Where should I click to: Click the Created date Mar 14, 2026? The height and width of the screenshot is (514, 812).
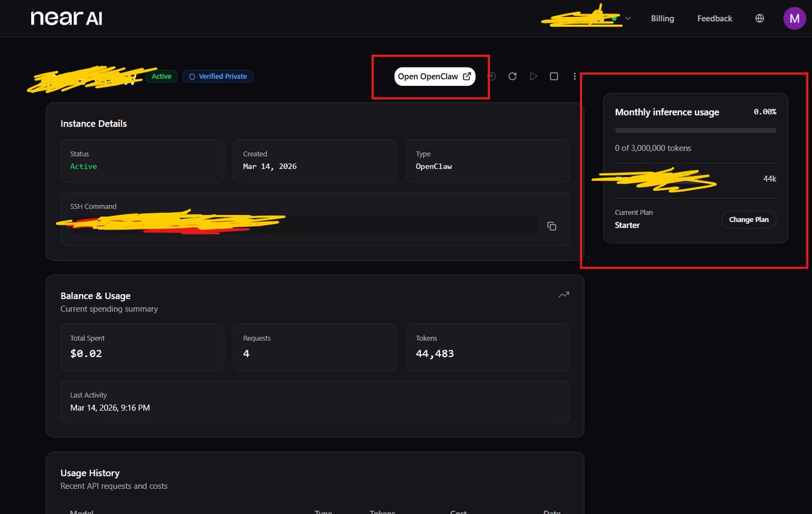(270, 166)
